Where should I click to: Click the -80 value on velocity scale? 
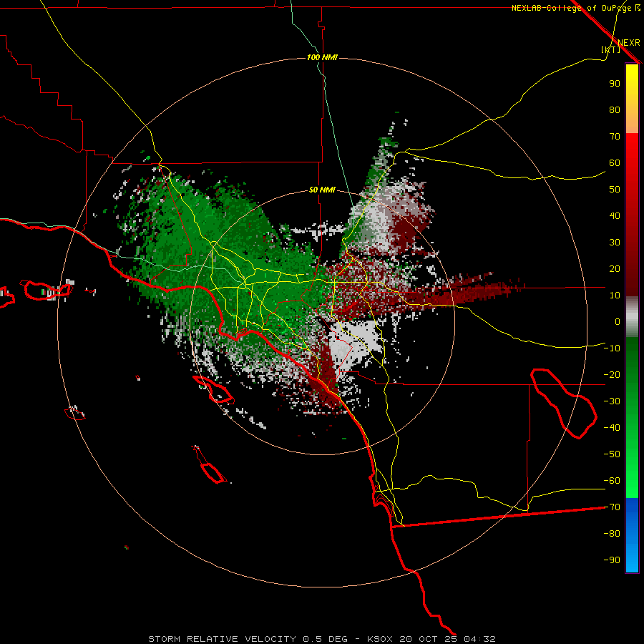pyautogui.click(x=612, y=534)
